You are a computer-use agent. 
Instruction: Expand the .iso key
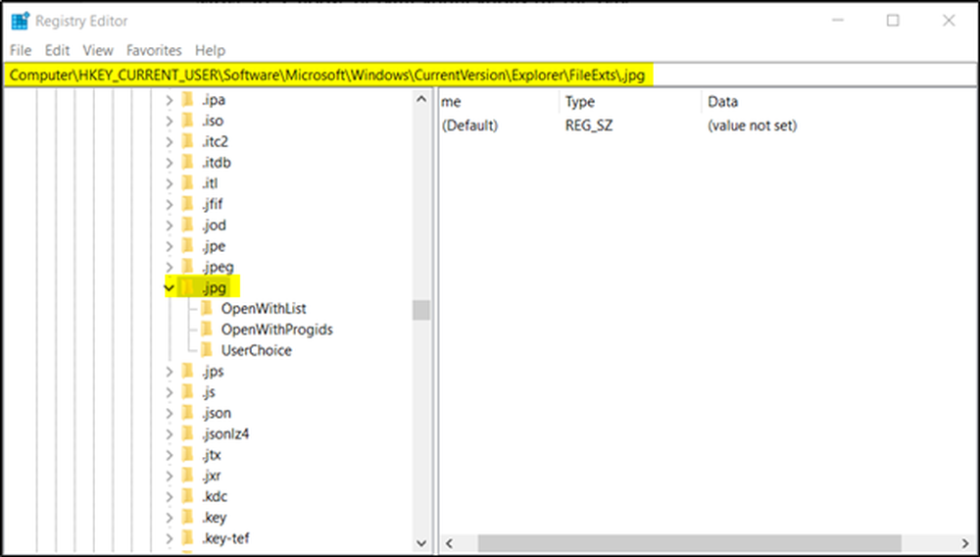pyautogui.click(x=170, y=121)
